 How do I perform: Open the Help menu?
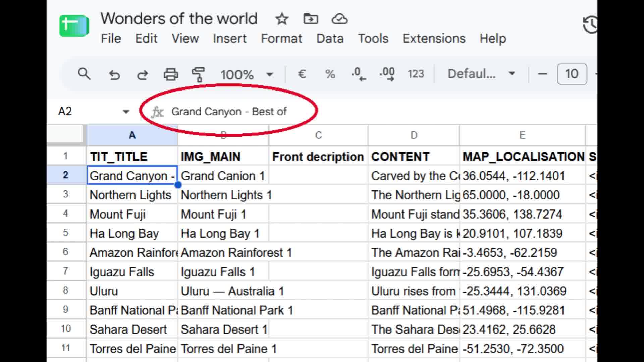click(493, 39)
